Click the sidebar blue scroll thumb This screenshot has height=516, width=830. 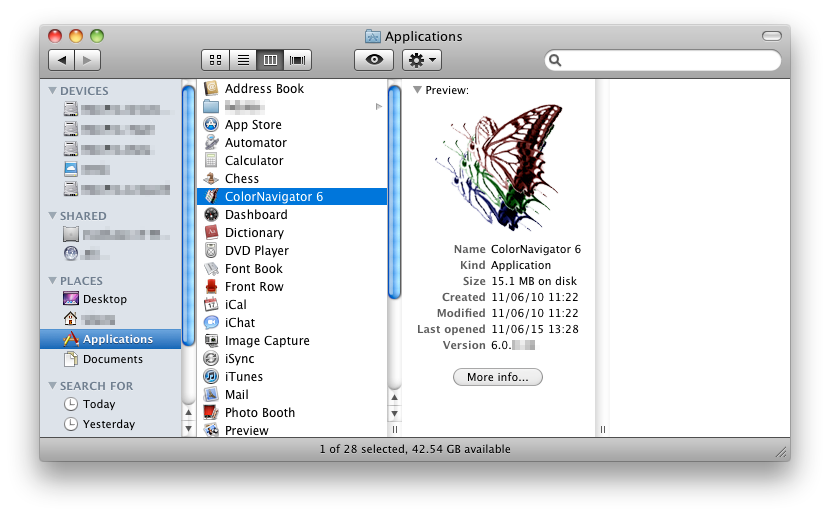click(x=188, y=215)
